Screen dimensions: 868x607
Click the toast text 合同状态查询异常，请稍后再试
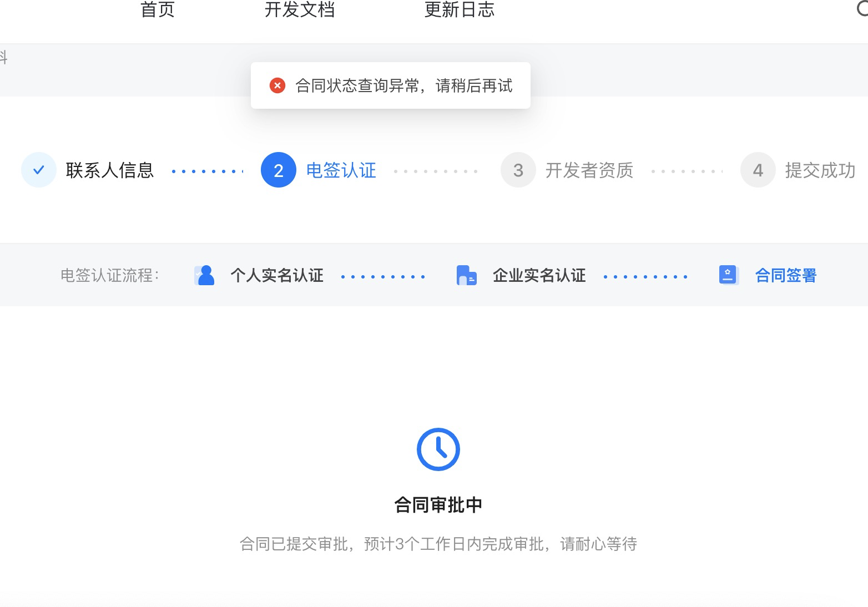pyautogui.click(x=404, y=85)
